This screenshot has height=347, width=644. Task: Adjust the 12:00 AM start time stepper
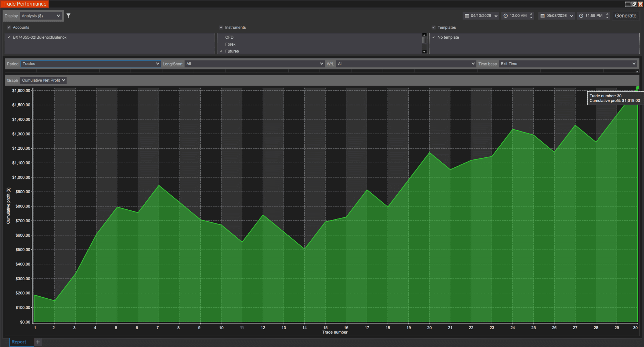pyautogui.click(x=531, y=16)
